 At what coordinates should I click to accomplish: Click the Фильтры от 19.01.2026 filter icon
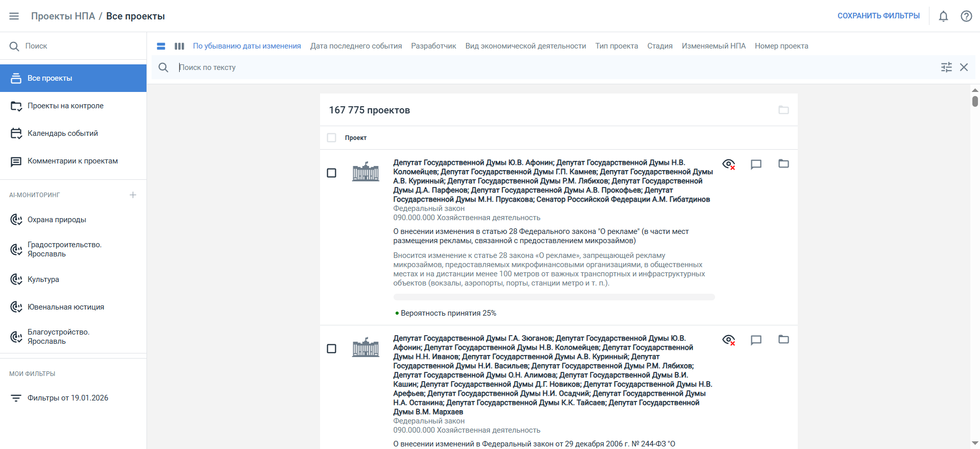pos(16,398)
